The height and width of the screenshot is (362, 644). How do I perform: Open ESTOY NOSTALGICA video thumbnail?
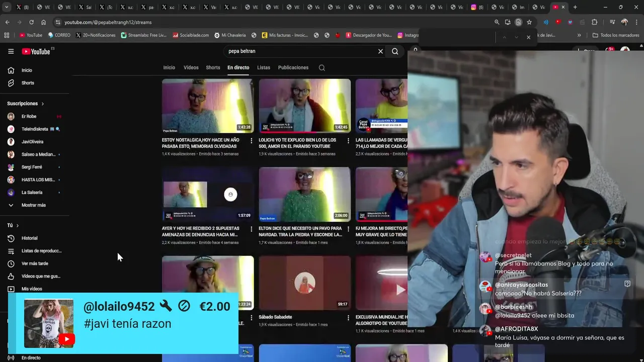[x=208, y=106]
